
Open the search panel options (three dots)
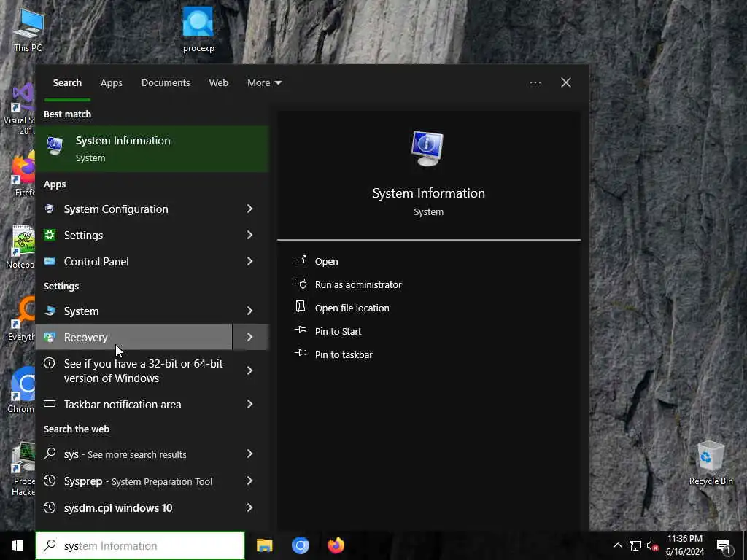coord(535,83)
